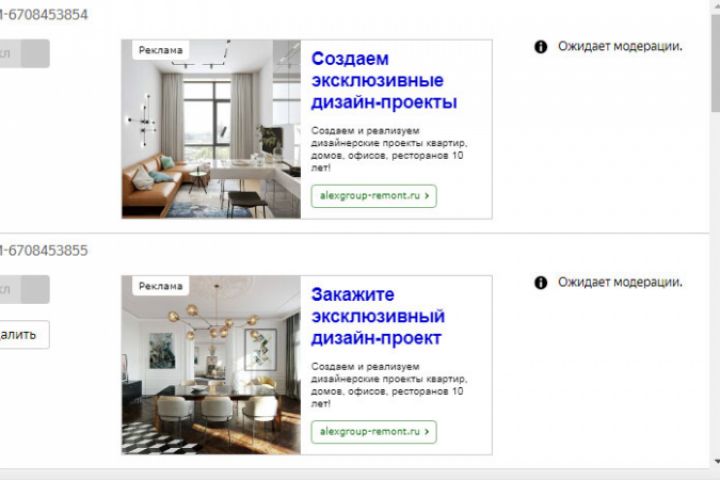The height and width of the screenshot is (480, 720).
Task: Click headline 'Создаем эксклюзивные дизайн-проекты'
Action: [384, 80]
